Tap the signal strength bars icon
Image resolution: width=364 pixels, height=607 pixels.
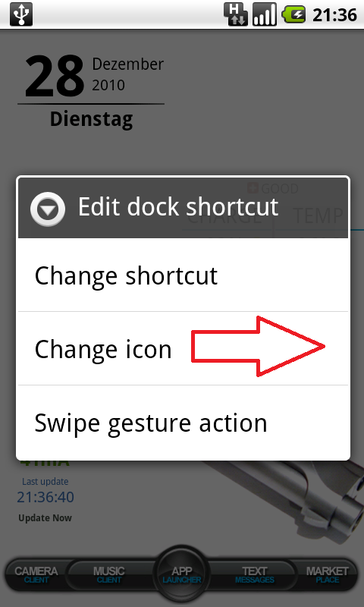264,14
